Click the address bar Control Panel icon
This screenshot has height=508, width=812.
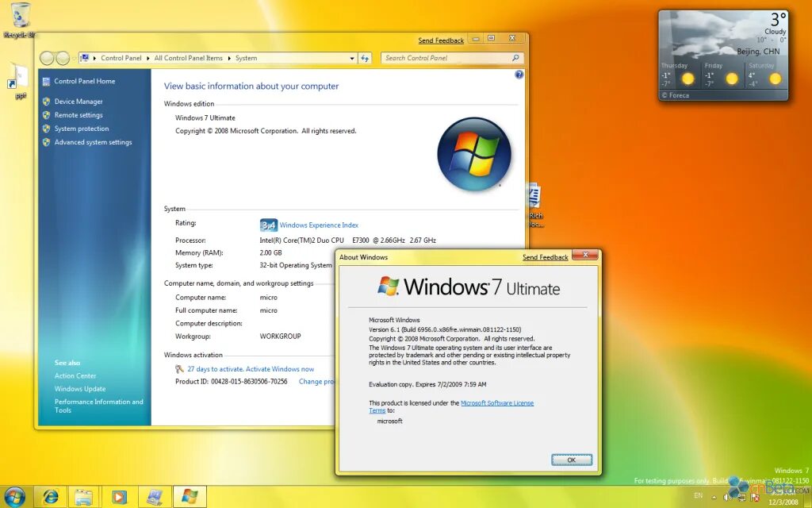[x=84, y=58]
